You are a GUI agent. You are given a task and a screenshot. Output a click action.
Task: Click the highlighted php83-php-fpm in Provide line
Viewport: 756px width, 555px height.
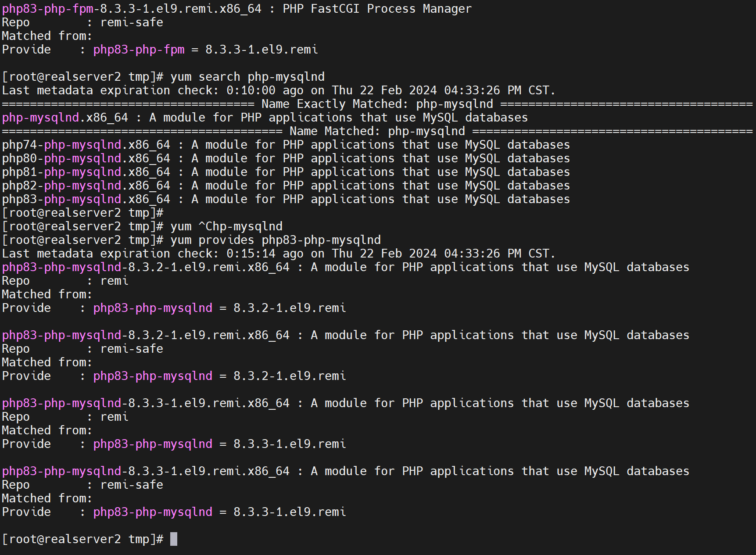(x=139, y=50)
